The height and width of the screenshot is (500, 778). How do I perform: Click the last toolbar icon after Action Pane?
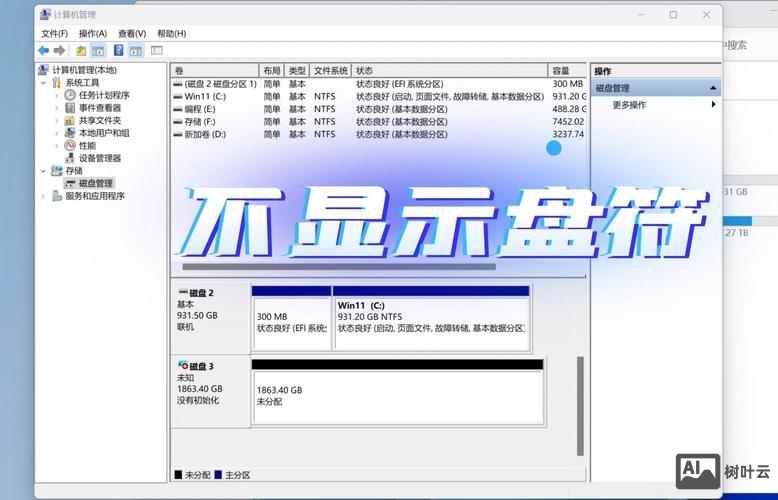point(157,50)
